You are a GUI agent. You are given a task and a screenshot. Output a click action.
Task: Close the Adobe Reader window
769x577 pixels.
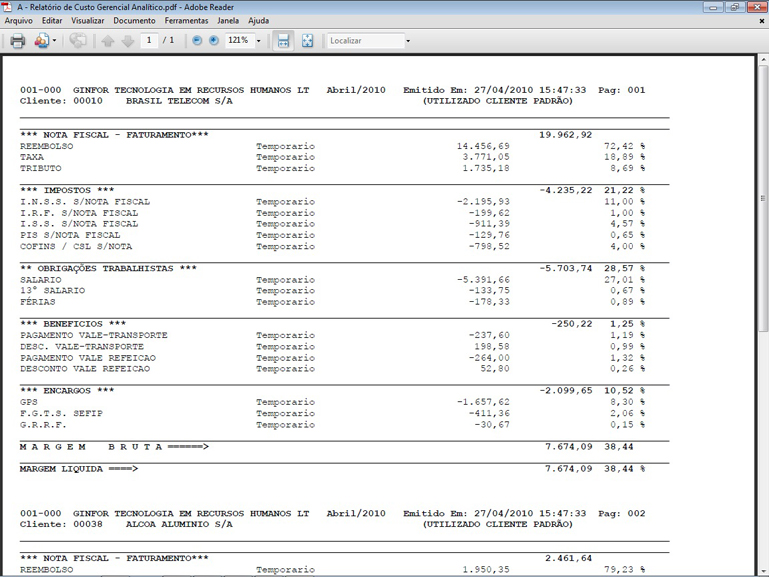point(757,7)
